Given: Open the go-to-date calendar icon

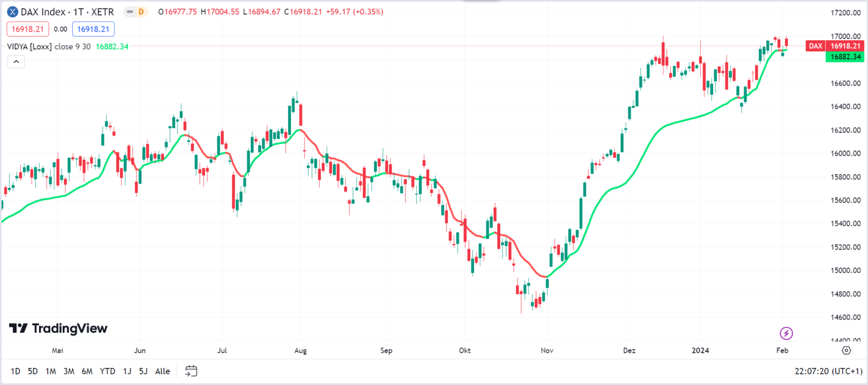Looking at the screenshot, I should [192, 371].
